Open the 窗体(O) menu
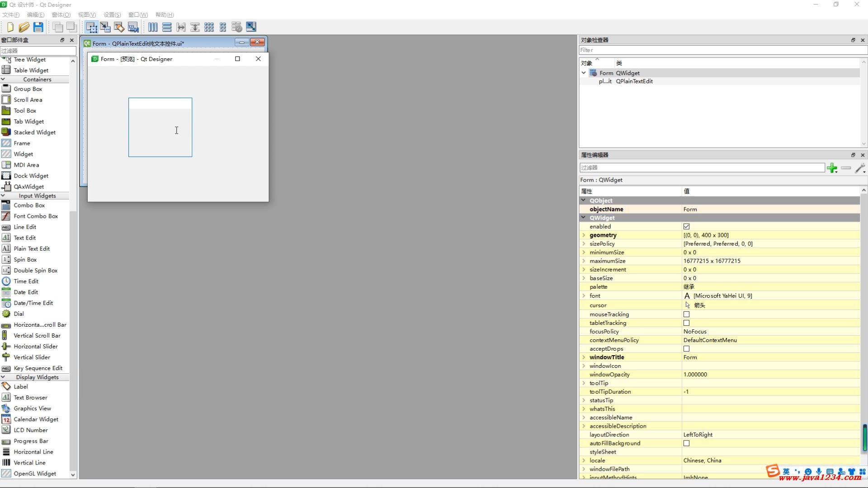This screenshot has height=488, width=868. [x=61, y=14]
